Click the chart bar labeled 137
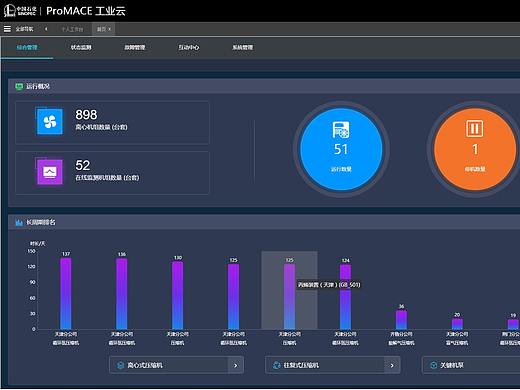The height and width of the screenshot is (390, 520). pos(66,293)
